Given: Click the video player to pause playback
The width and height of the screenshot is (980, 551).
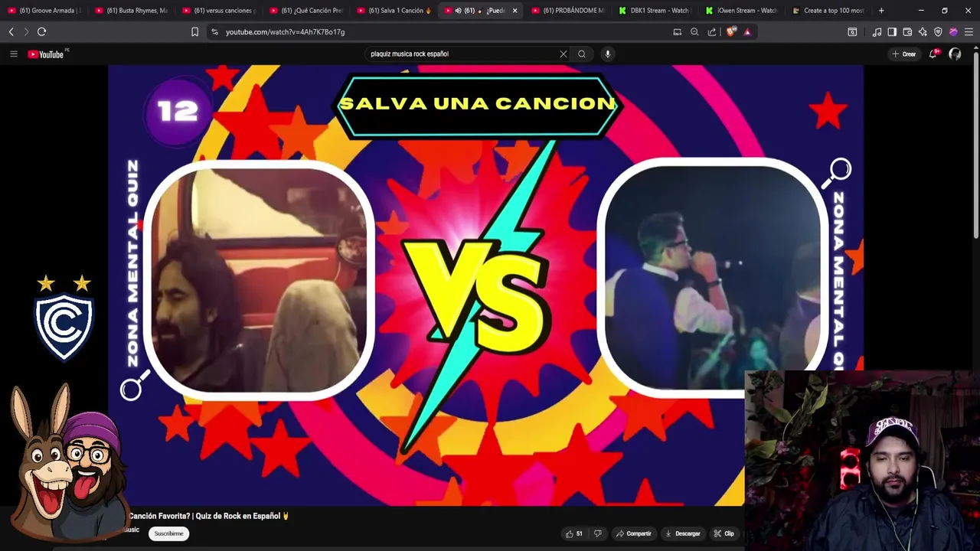Looking at the screenshot, I should 485,285.
